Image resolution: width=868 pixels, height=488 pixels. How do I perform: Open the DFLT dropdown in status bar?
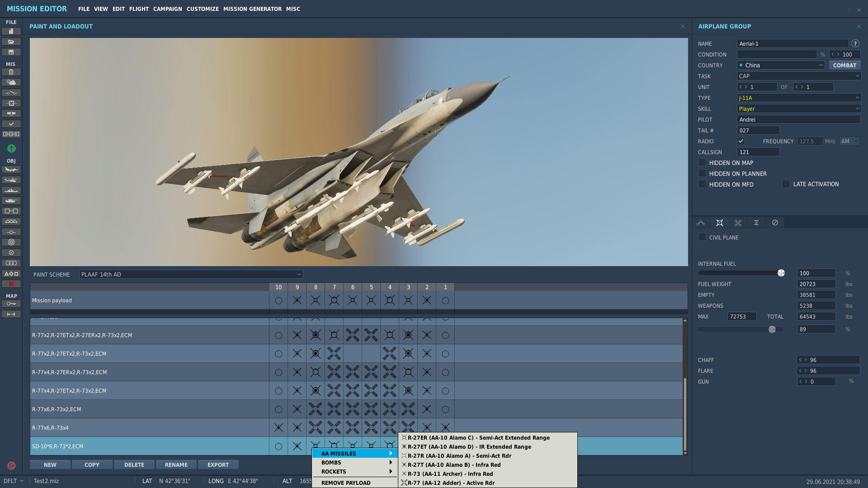click(14, 481)
